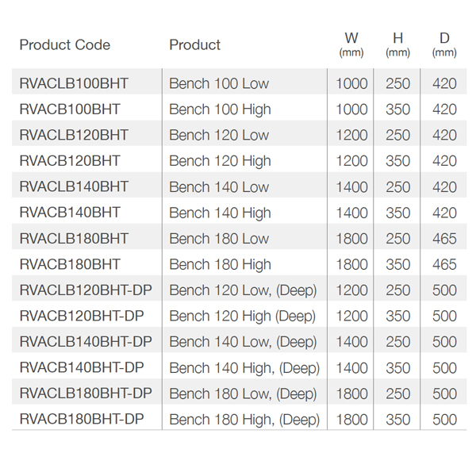The width and height of the screenshot is (476, 476).
Task: Click product code RVACB100BHT
Action: [70, 109]
